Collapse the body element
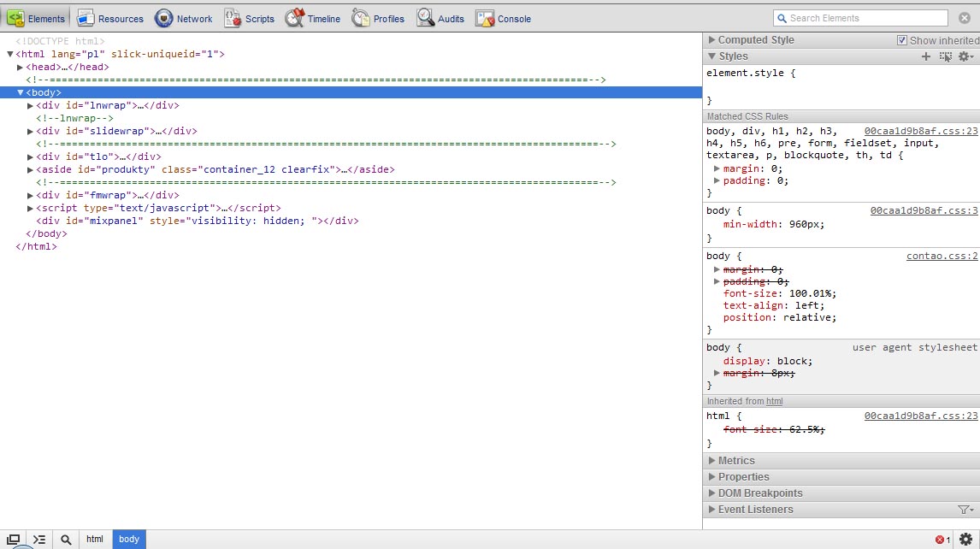Image resolution: width=980 pixels, height=549 pixels. pyautogui.click(x=20, y=92)
